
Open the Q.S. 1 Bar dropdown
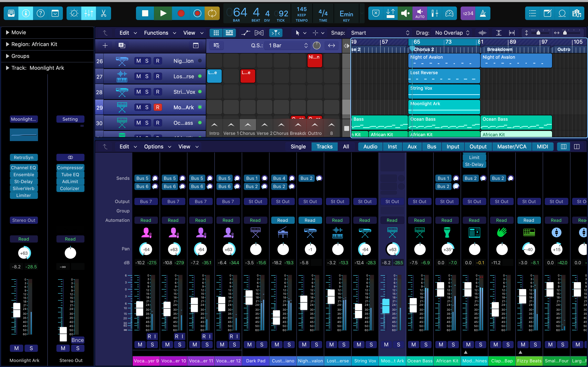tap(288, 46)
